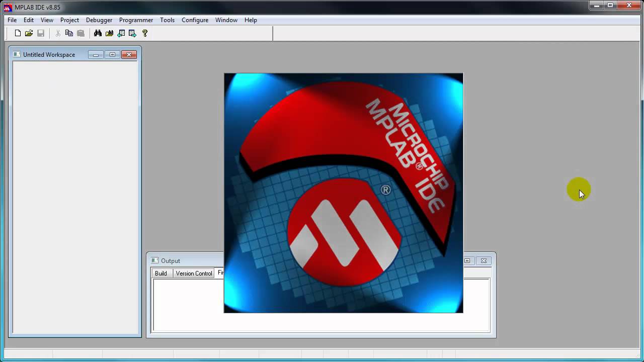The width and height of the screenshot is (644, 362).
Task: Switch to the Build tab in Output
Action: [x=161, y=274]
